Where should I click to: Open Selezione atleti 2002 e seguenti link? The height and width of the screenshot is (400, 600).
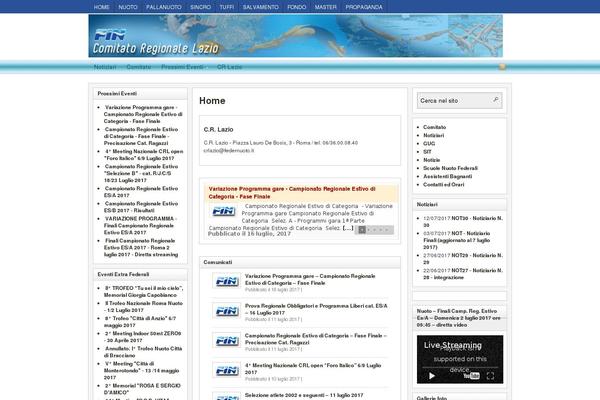304,395
